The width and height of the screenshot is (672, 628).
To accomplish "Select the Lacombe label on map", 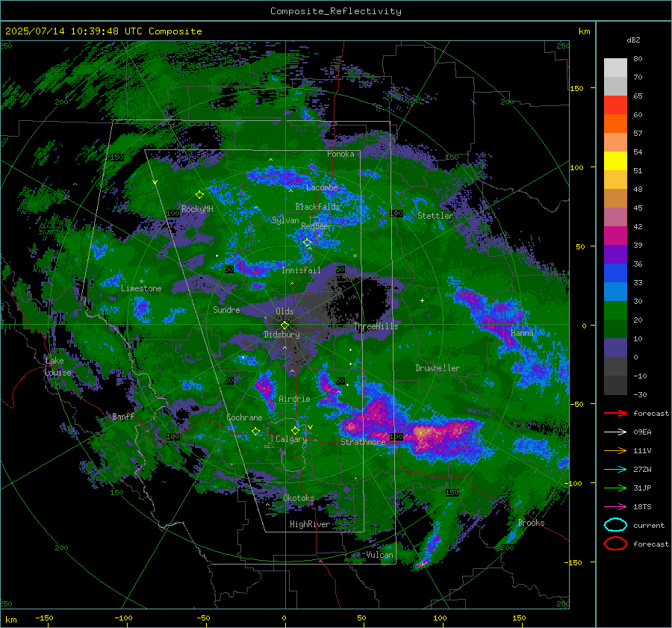I will (x=322, y=187).
